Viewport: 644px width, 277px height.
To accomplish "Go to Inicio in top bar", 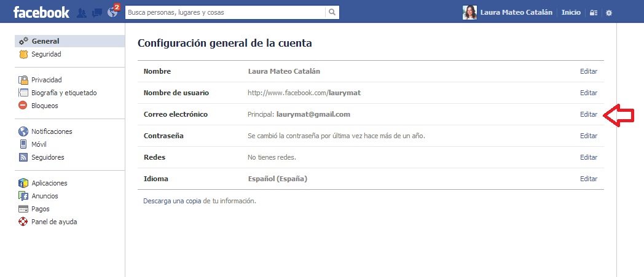I will (x=571, y=13).
